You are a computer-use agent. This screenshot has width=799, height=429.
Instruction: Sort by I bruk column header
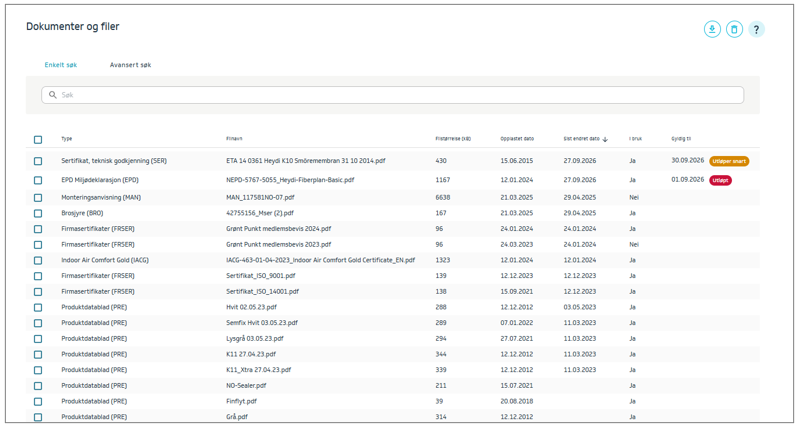635,139
